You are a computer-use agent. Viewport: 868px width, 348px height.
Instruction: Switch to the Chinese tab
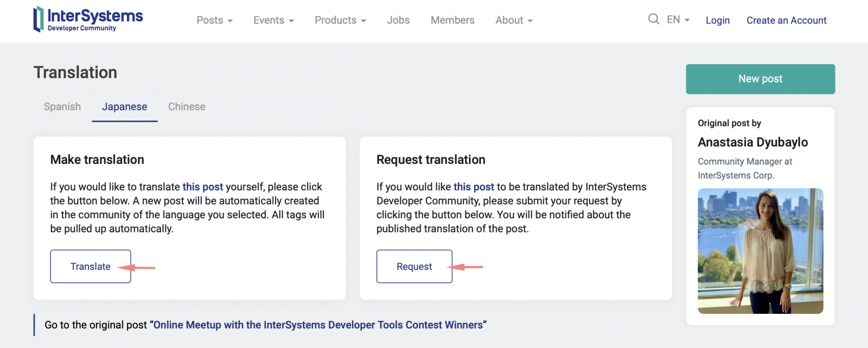(x=187, y=106)
